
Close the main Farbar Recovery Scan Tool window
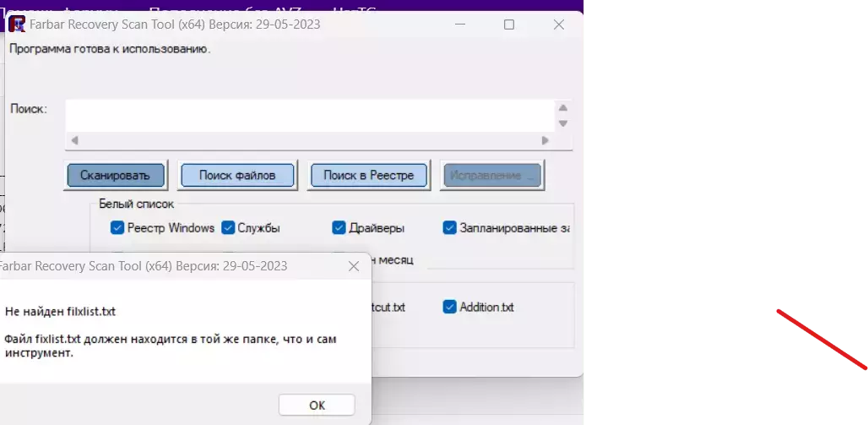click(559, 25)
